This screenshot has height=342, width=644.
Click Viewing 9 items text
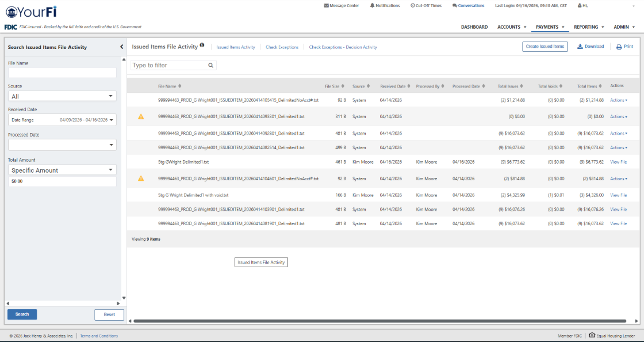pos(146,240)
